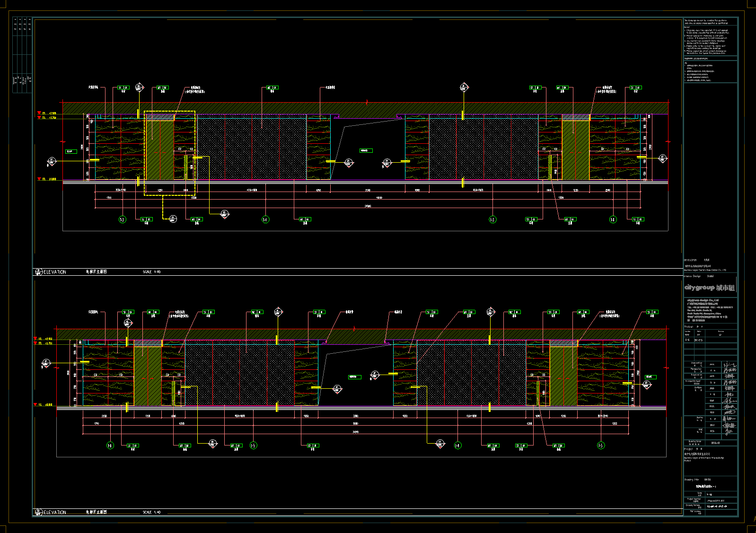756x533 pixels.
Task: Click green label inside upper elevation's central opening
Action: (366, 151)
